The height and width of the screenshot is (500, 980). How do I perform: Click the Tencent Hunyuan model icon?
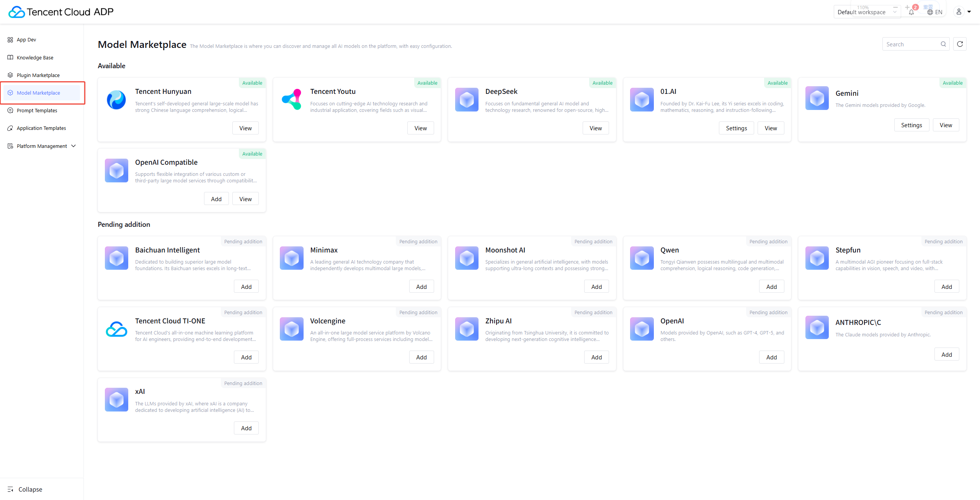(116, 100)
